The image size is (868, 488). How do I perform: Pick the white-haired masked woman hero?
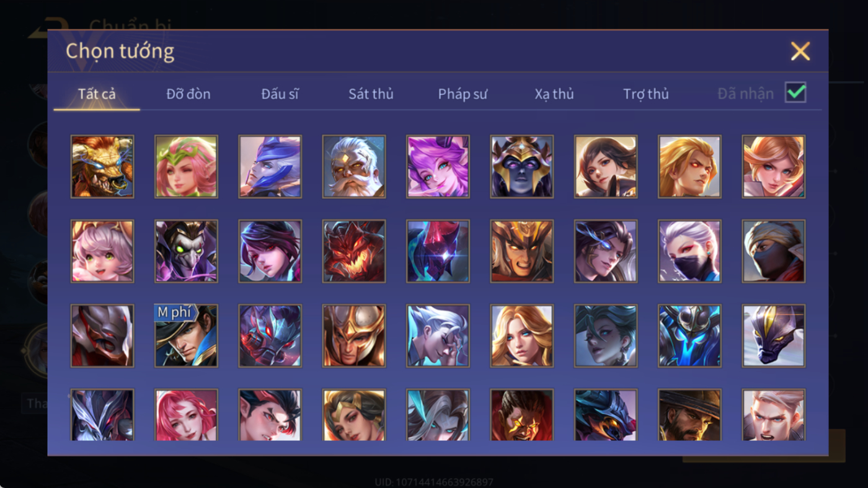(689, 251)
